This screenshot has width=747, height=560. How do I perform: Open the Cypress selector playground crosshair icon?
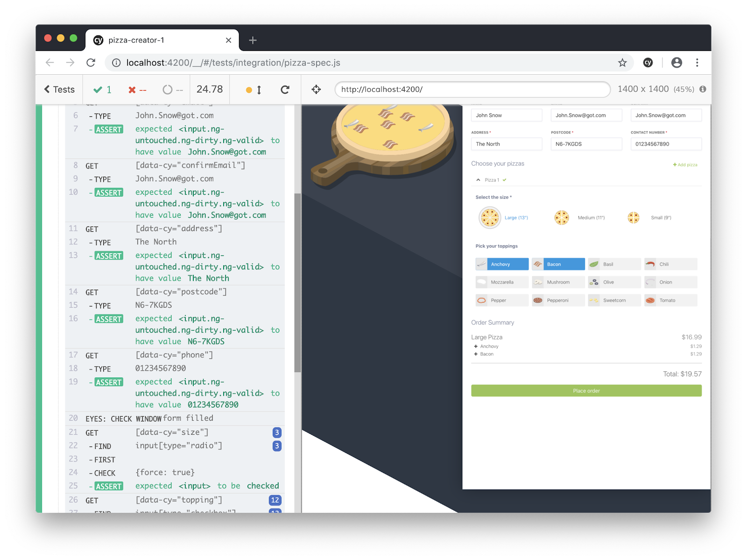316,89
